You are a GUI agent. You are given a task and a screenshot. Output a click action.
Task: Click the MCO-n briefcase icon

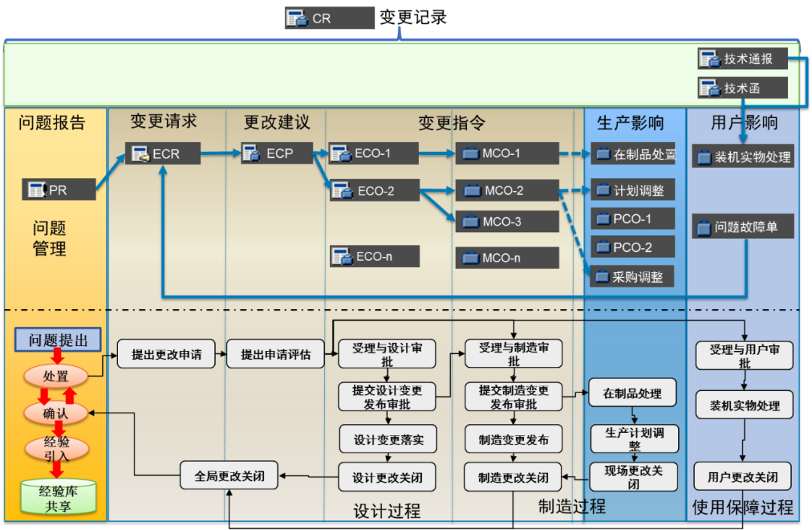470,258
